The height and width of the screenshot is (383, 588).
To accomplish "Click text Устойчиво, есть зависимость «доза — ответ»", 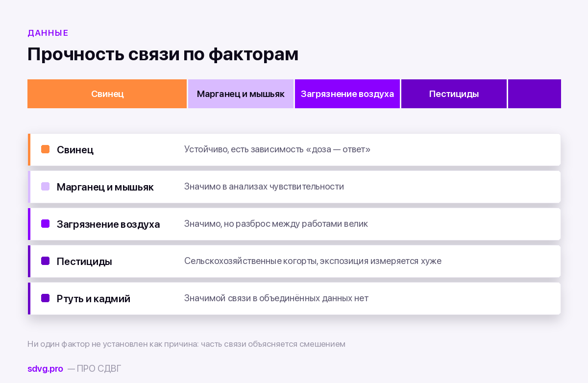I will [277, 149].
